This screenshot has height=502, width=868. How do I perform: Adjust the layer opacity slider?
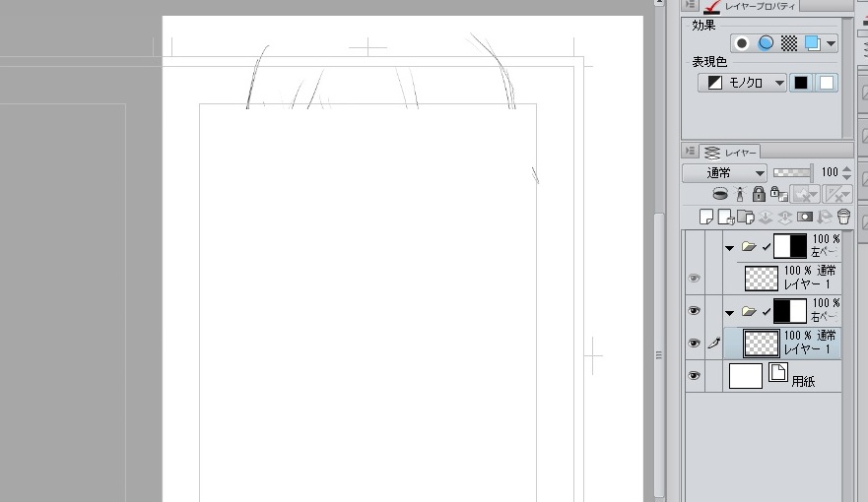(x=793, y=172)
